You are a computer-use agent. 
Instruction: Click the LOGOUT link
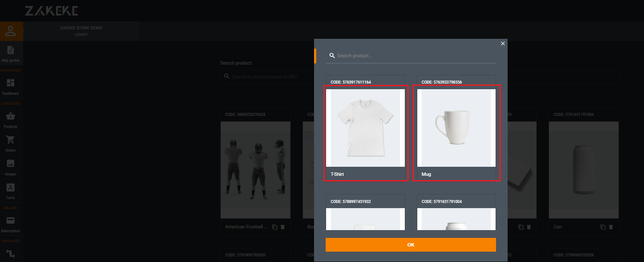point(81,34)
